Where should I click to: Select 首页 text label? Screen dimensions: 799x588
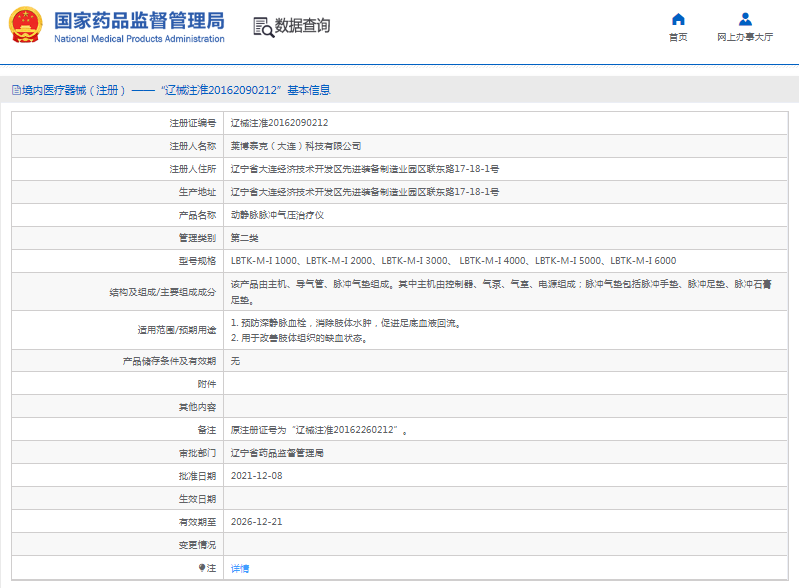click(x=678, y=37)
